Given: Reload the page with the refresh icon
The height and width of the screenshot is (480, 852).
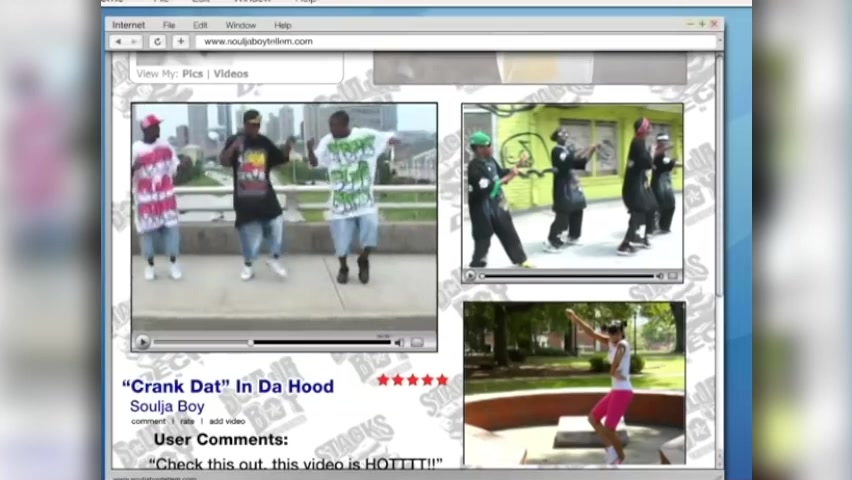Looking at the screenshot, I should (x=158, y=41).
